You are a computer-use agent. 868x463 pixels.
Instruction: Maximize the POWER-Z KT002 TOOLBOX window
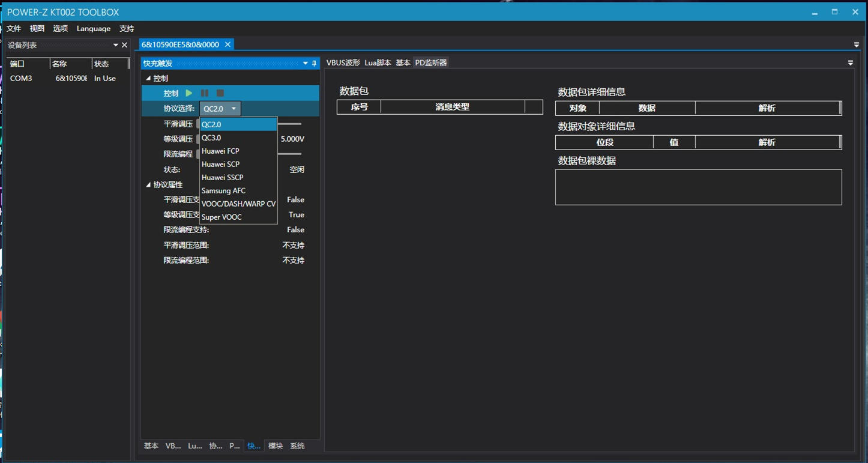(x=834, y=11)
